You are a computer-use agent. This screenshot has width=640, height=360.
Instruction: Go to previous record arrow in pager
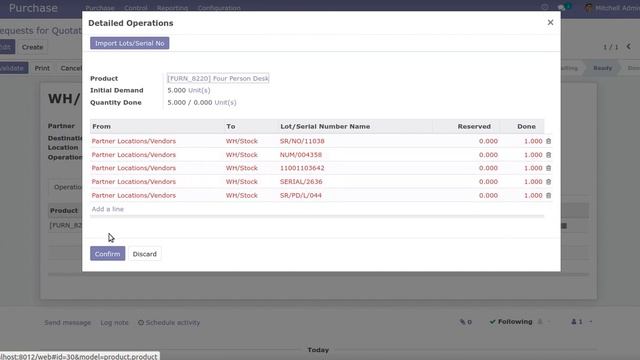coord(629,47)
